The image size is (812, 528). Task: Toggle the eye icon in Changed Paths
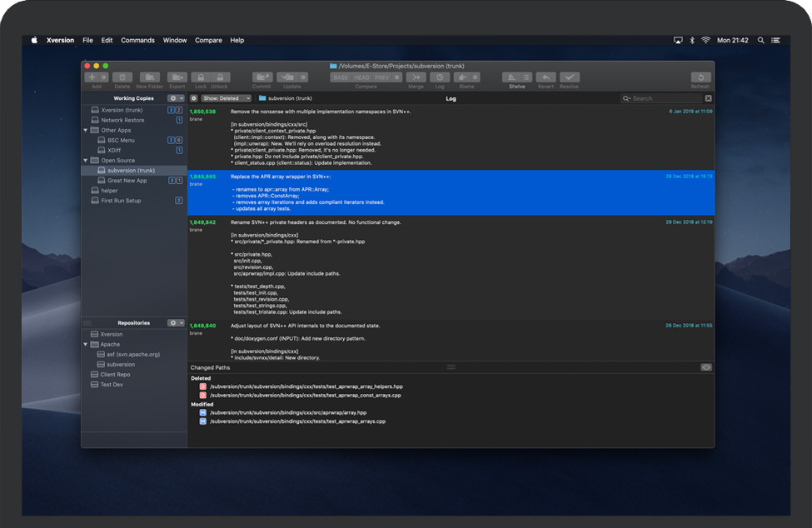tap(705, 367)
